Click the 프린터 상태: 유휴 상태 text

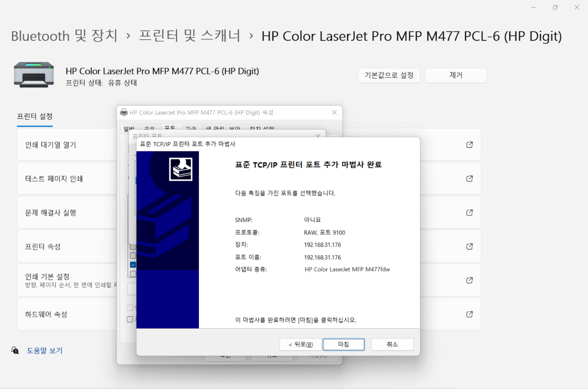pyautogui.click(x=101, y=83)
